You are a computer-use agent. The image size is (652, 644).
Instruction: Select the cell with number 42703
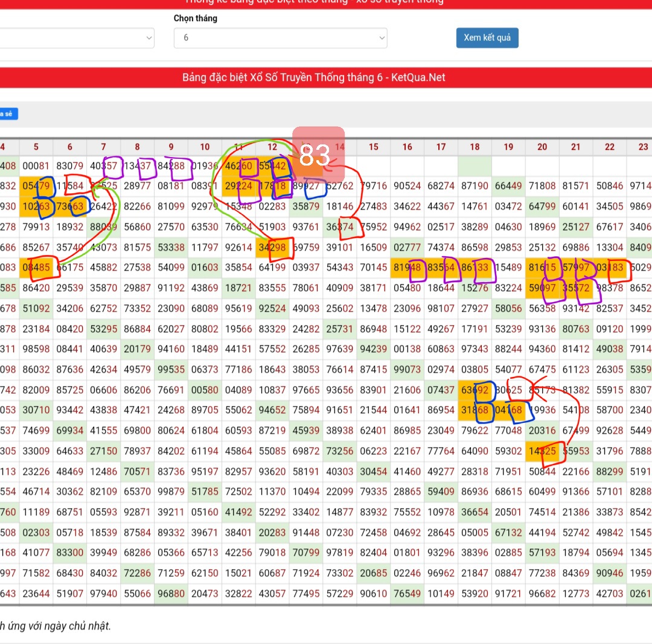(610, 594)
